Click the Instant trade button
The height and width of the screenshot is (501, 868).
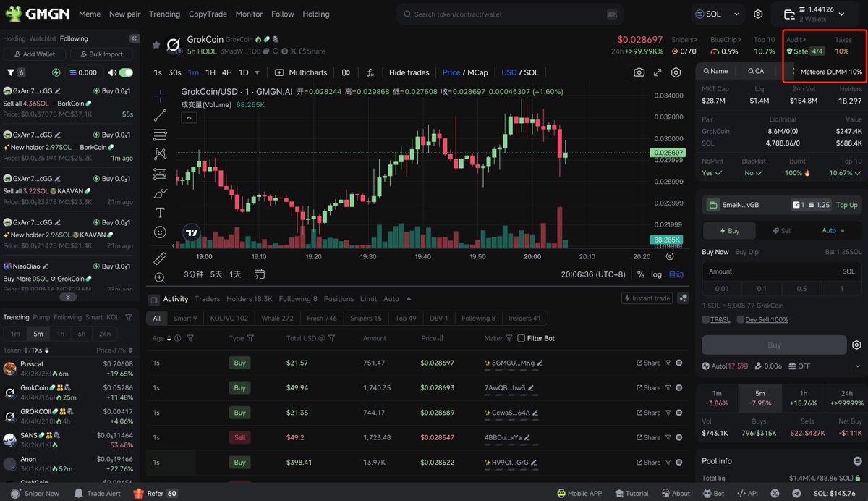tap(647, 298)
